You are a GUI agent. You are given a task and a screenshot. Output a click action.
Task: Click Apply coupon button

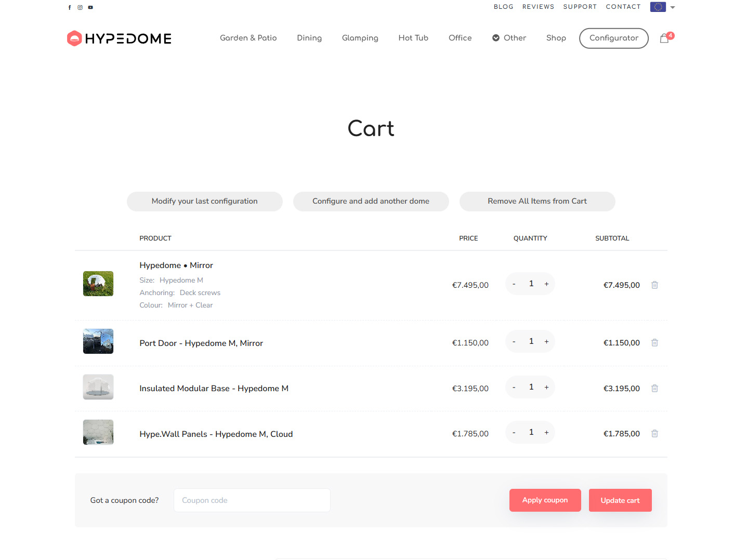click(x=545, y=500)
